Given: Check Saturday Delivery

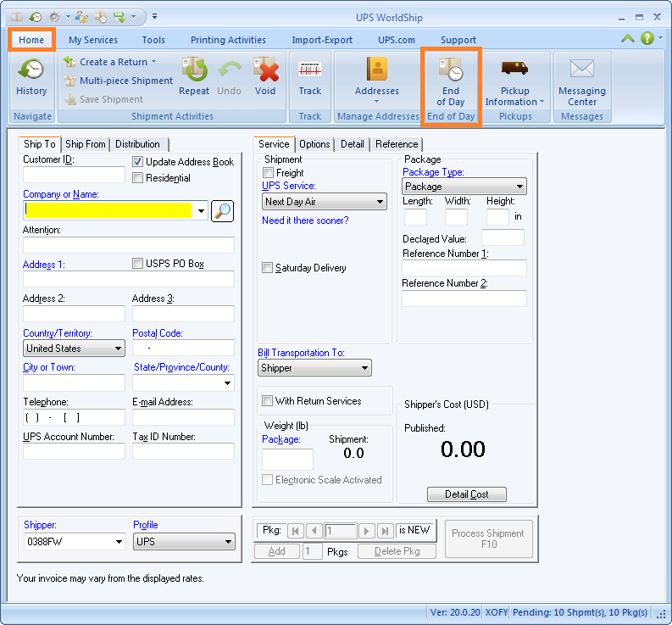Looking at the screenshot, I should [267, 268].
